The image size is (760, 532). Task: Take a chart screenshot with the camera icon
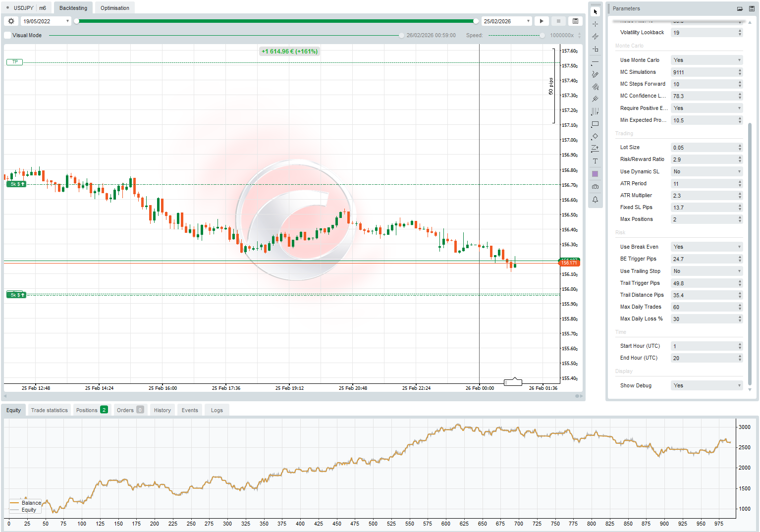click(596, 187)
